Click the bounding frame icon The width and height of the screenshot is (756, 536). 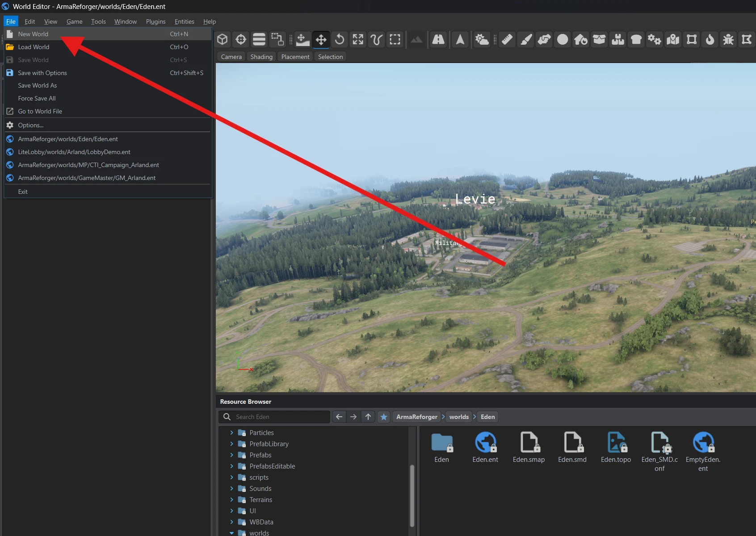point(692,40)
